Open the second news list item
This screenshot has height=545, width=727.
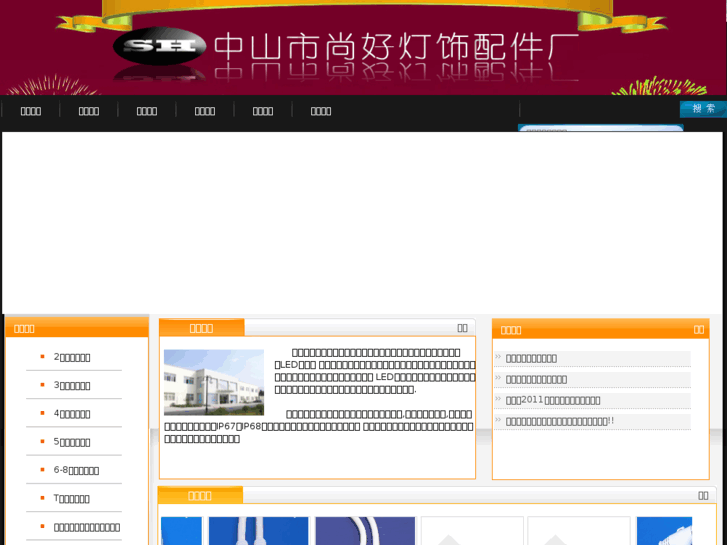(x=536, y=379)
